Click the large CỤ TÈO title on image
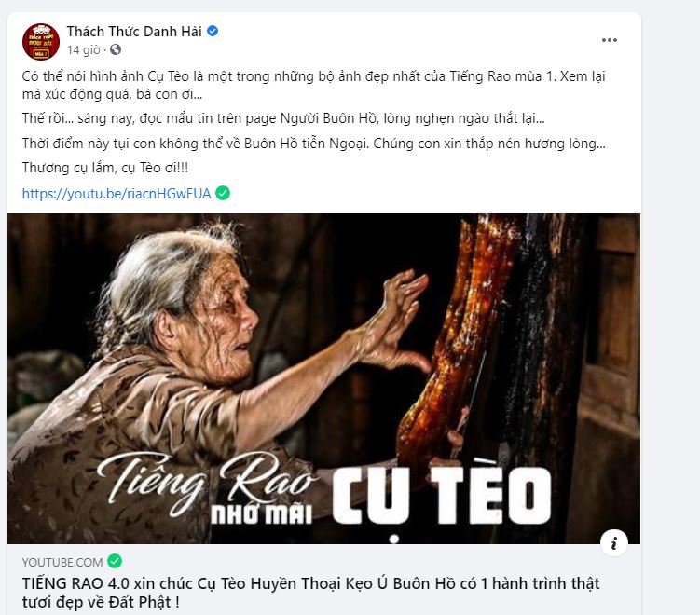 coord(442,496)
